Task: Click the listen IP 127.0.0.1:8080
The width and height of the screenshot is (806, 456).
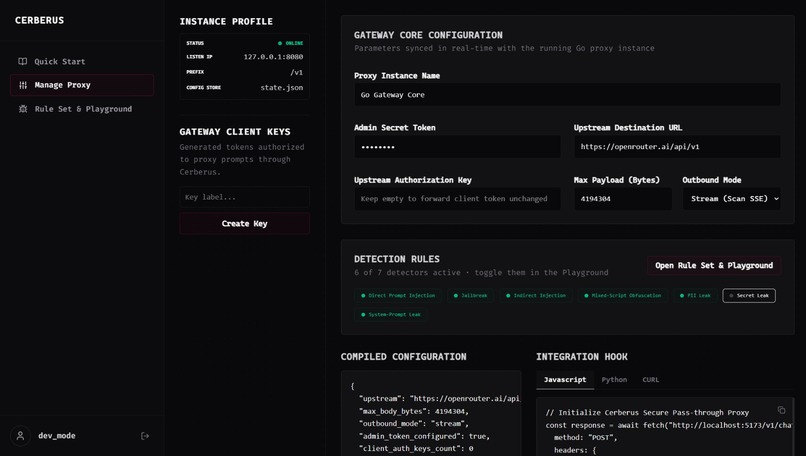Action: [273, 57]
